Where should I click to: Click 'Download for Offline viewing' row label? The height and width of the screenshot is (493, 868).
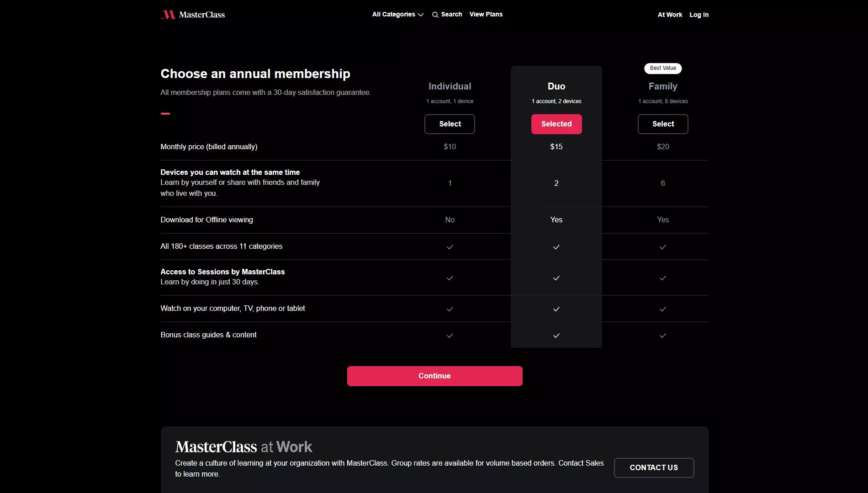206,220
